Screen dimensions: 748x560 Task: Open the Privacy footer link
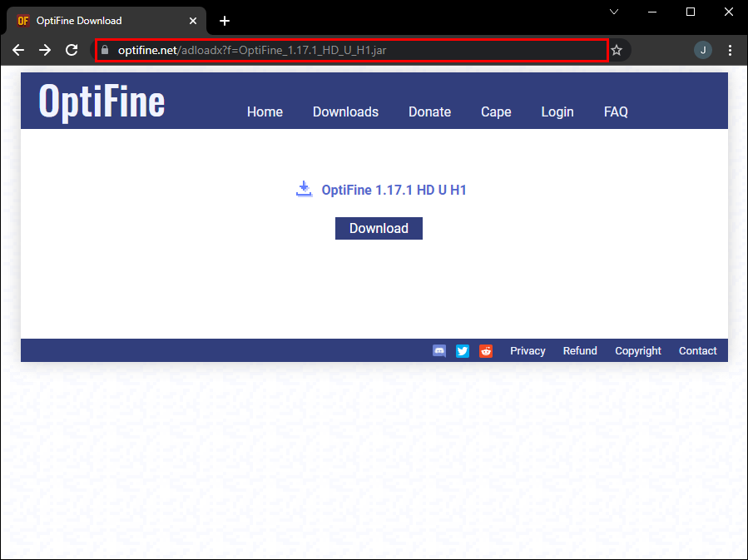[x=528, y=351]
